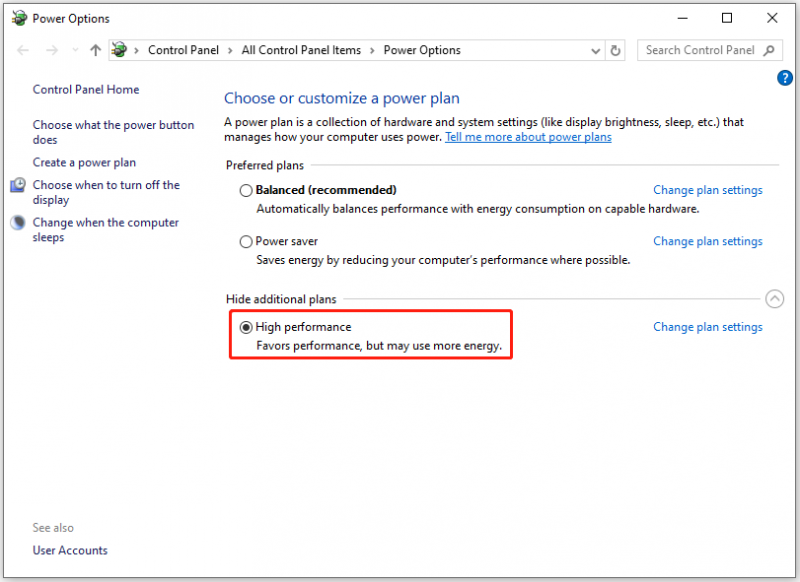The height and width of the screenshot is (582, 800).
Task: Click the Power Options title bar icon
Action: click(19, 18)
